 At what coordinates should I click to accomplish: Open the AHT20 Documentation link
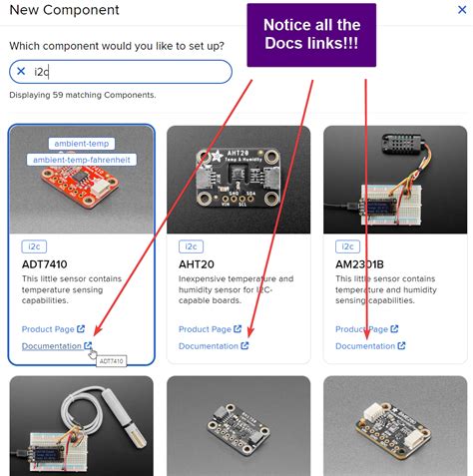209,346
